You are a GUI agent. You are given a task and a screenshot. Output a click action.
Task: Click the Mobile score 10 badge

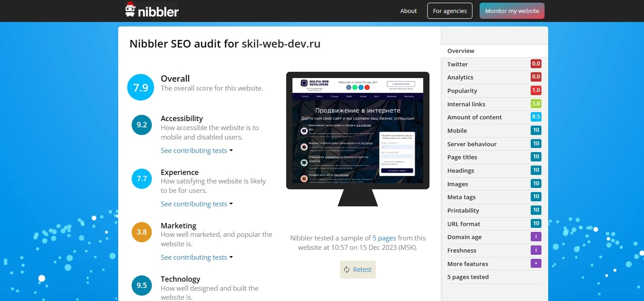pos(536,130)
